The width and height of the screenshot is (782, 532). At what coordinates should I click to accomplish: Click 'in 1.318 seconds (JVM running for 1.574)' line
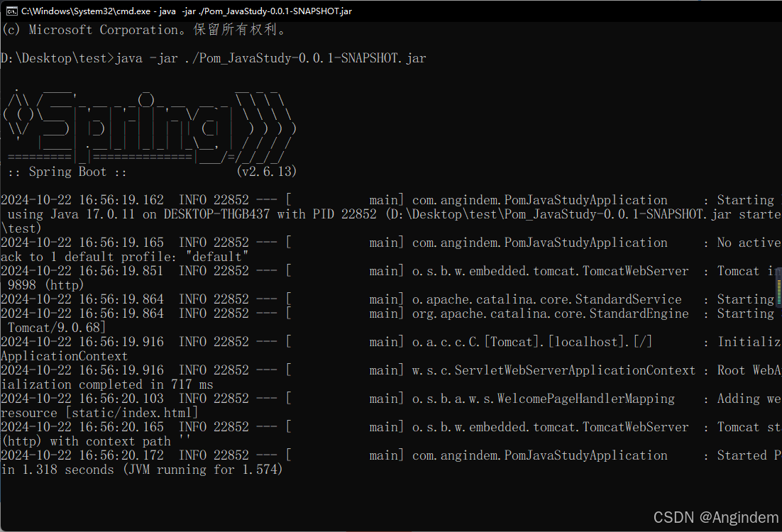[142, 470]
